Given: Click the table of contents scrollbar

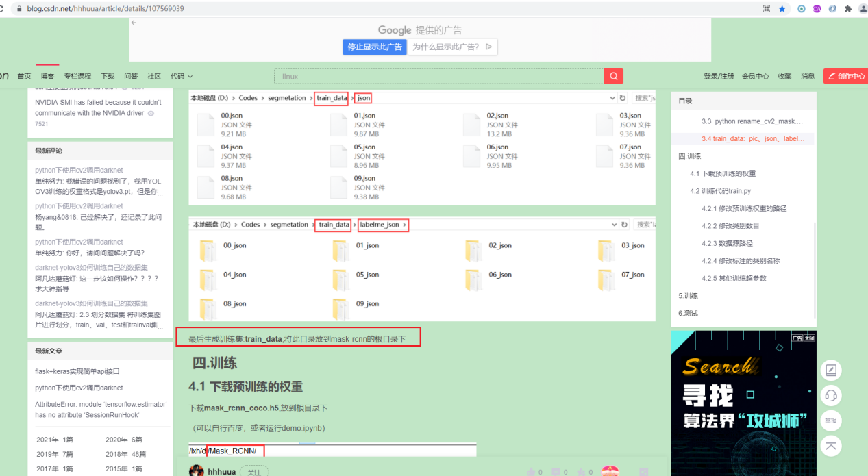Looking at the screenshot, I should 815,271.
